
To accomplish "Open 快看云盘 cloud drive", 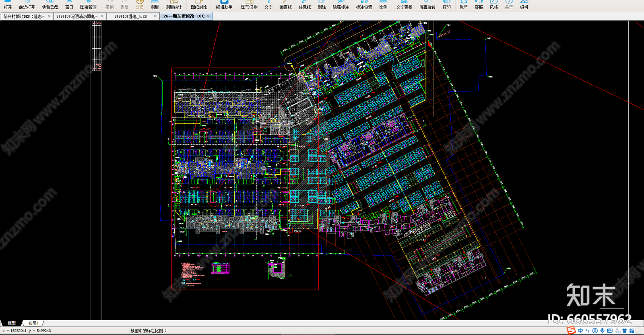I will click(50, 5).
